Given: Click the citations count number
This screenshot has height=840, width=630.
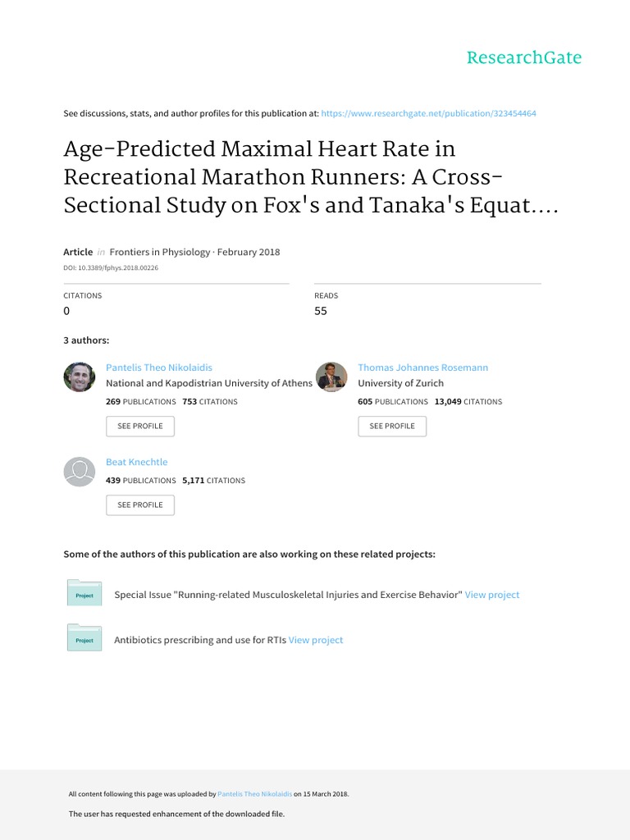Looking at the screenshot, I should [x=67, y=311].
